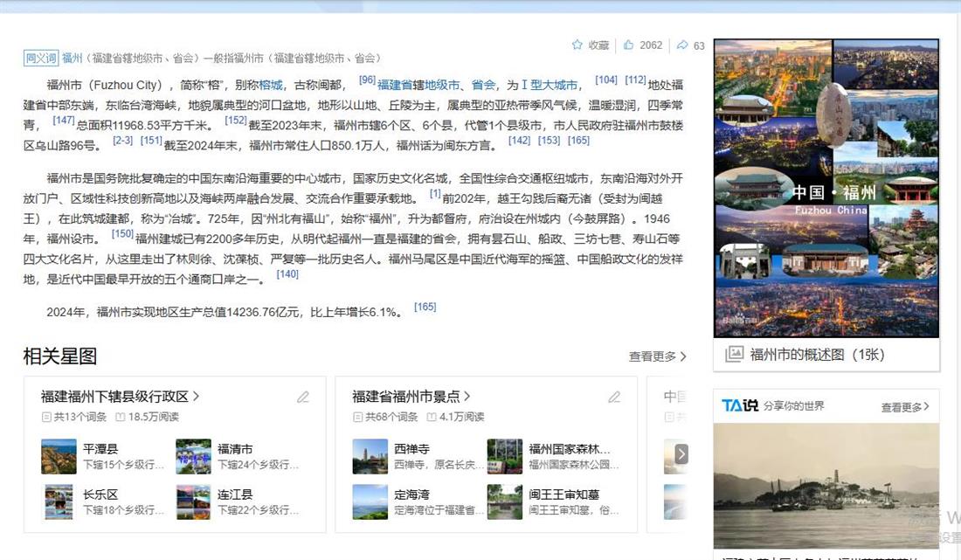Open 福清市 thumbnail image

click(x=193, y=456)
